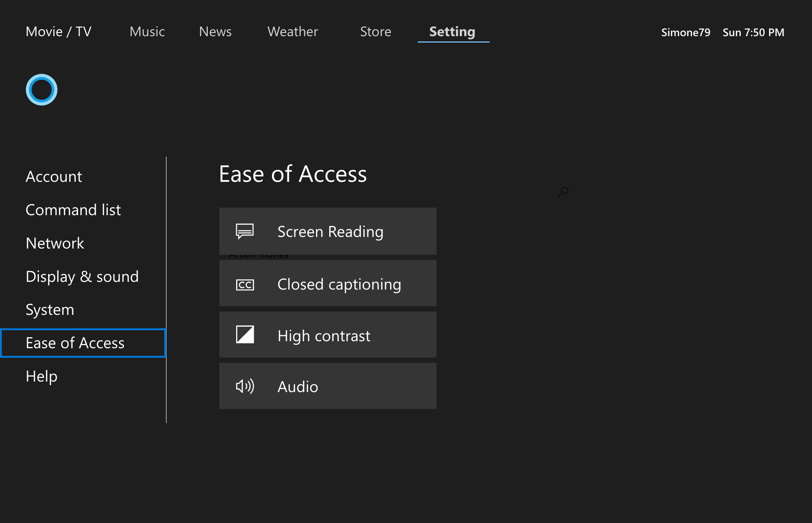Screen dimensions: 812x523
Task: Click the Cortana circle icon
Action: [41, 90]
